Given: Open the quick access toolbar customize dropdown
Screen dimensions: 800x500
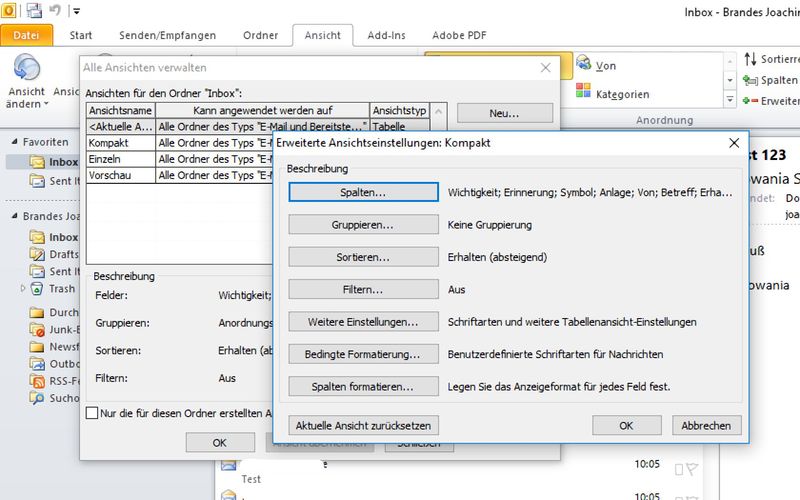Looking at the screenshot, I should [x=76, y=10].
